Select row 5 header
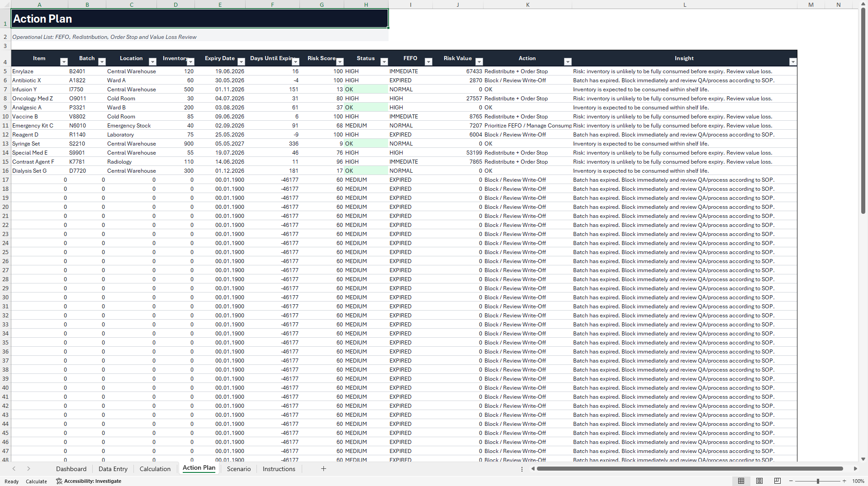The image size is (868, 486). coord(5,71)
